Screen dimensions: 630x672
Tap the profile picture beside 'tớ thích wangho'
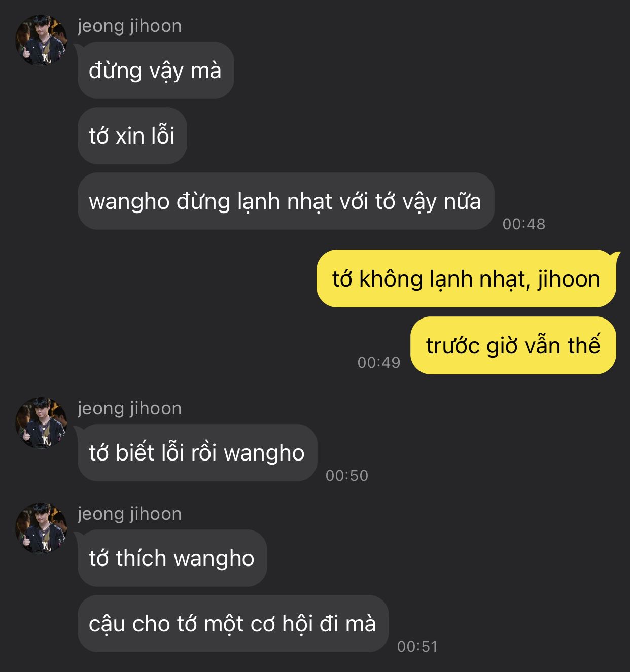pyautogui.click(x=41, y=528)
